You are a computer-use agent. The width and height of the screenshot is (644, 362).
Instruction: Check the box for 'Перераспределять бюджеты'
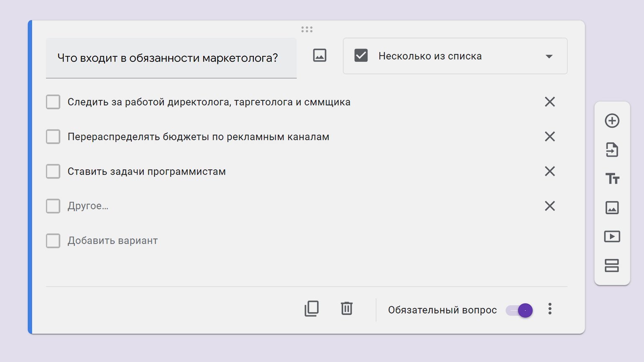[53, 136]
